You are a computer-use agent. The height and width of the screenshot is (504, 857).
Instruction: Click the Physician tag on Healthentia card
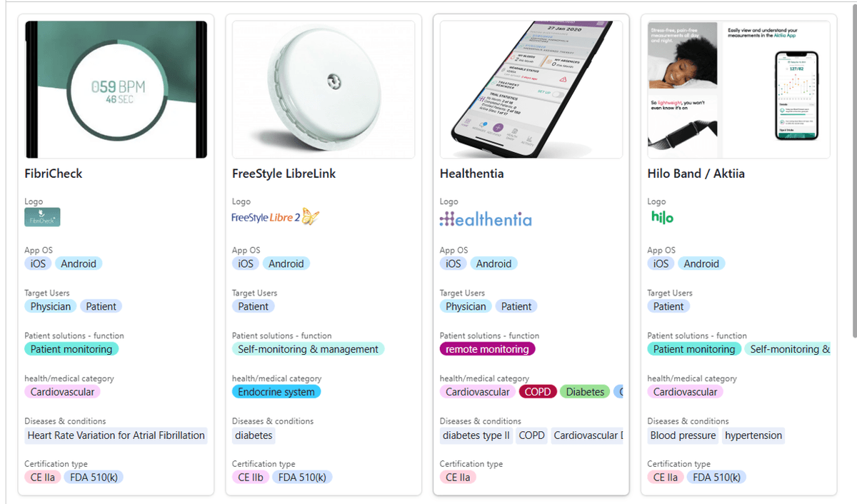pyautogui.click(x=465, y=306)
